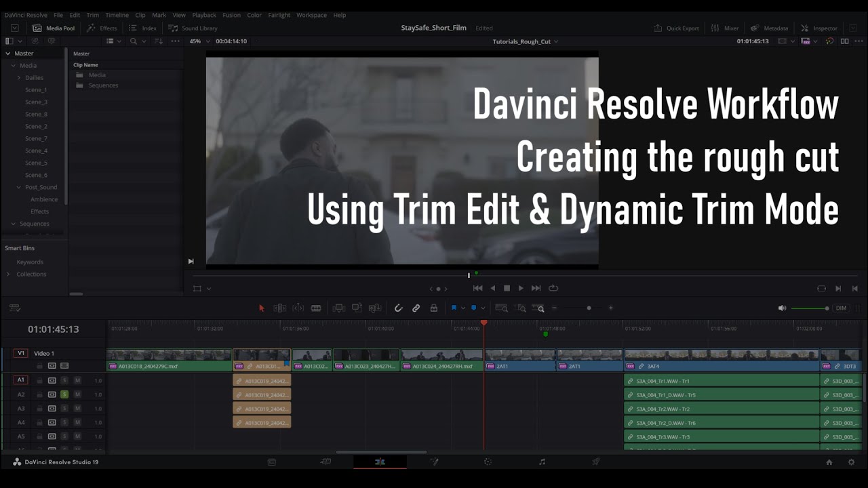Open the audio Mixer panel
Screen dimensions: 868x488
point(725,28)
